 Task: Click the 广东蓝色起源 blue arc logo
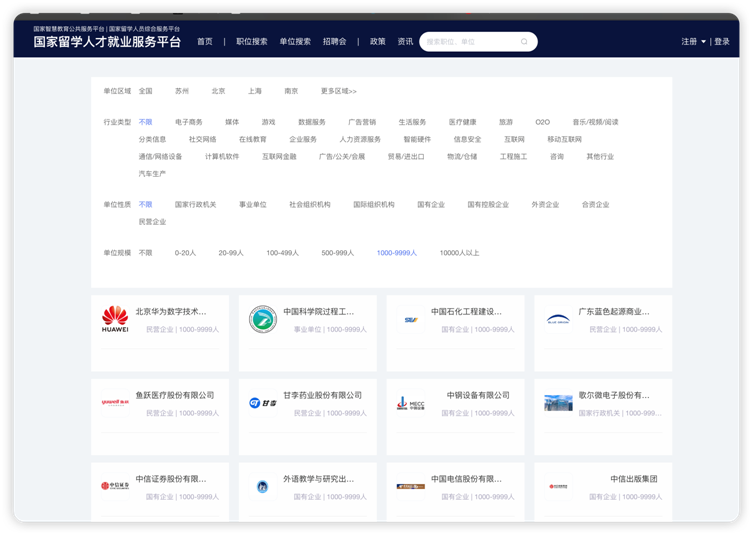pyautogui.click(x=558, y=319)
